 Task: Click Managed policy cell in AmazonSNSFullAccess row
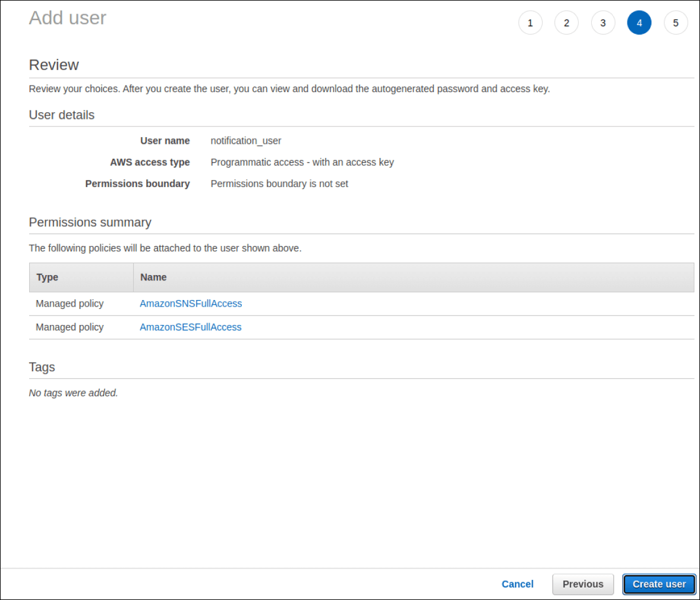70,304
